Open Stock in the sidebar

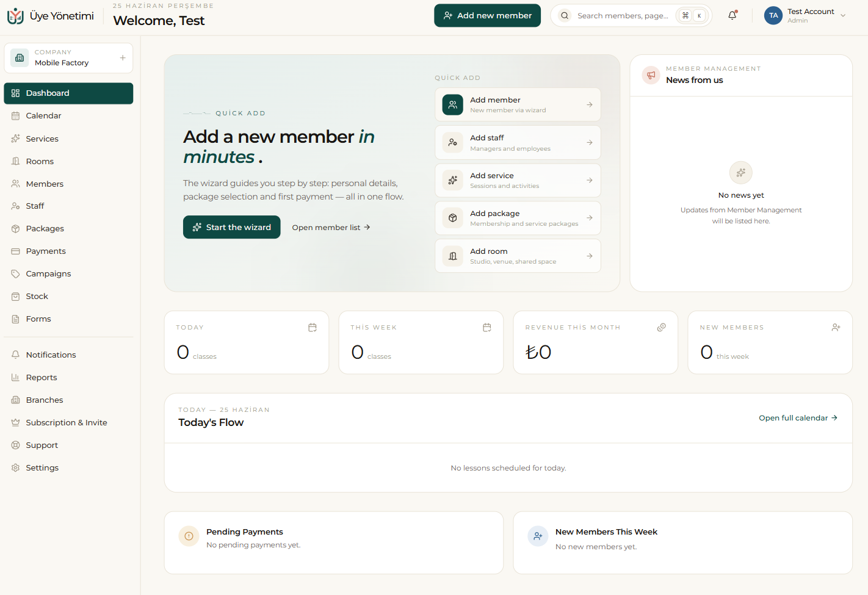[x=68, y=297]
